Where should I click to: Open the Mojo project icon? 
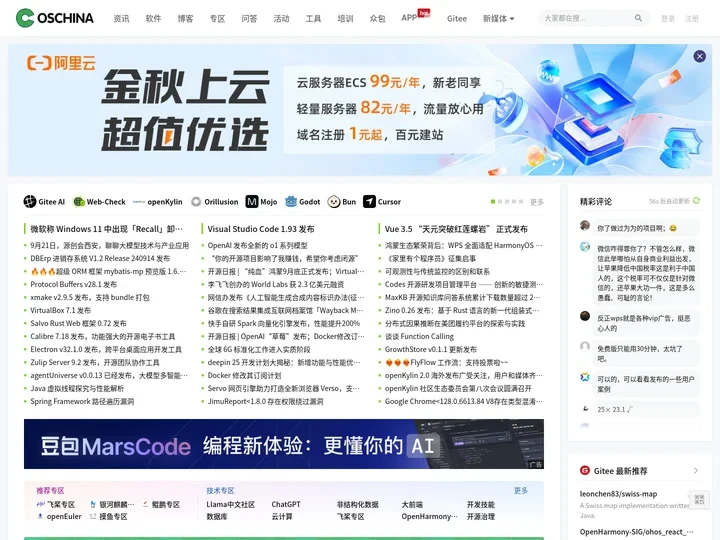252,202
